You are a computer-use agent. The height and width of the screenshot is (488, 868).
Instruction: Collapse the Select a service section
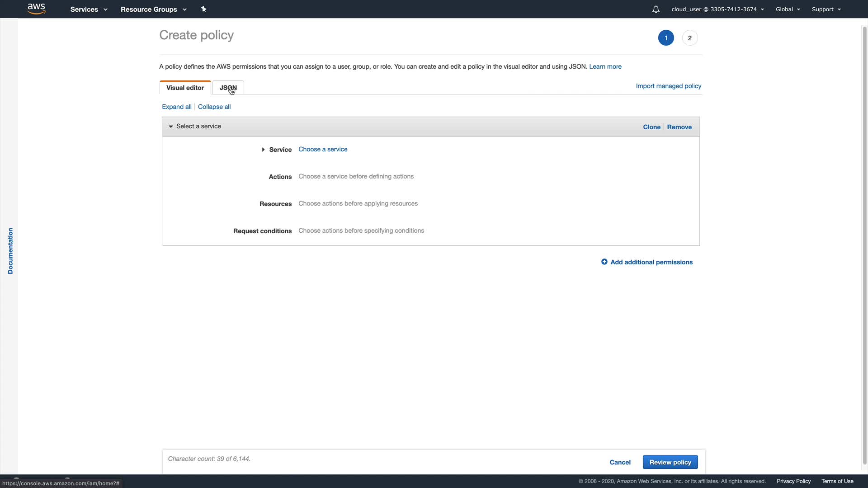[171, 127]
